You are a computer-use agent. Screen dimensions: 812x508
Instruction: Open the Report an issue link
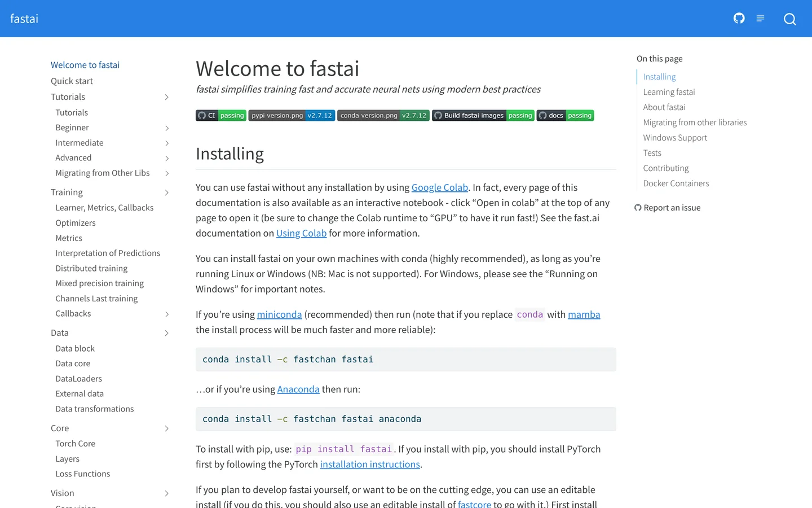(668, 208)
